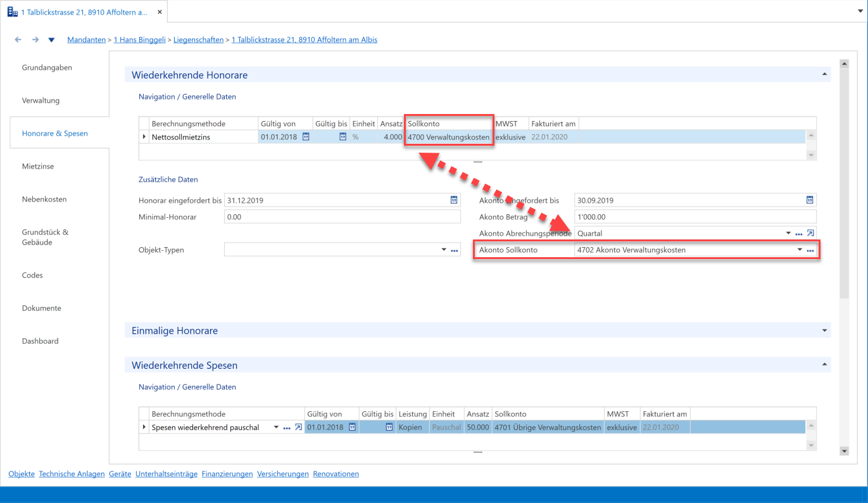Click the building icon in window tab
868x503 pixels.
pyautogui.click(x=12, y=12)
